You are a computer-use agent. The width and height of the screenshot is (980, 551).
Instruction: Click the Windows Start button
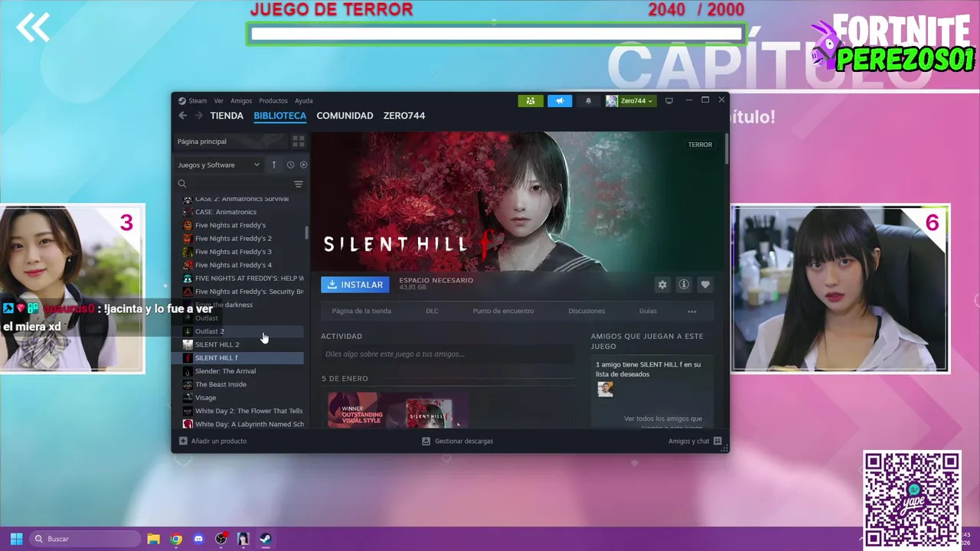(16, 539)
